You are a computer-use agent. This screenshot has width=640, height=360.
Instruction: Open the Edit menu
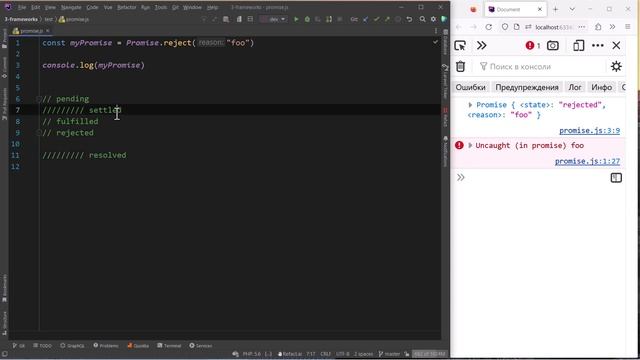(x=36, y=7)
